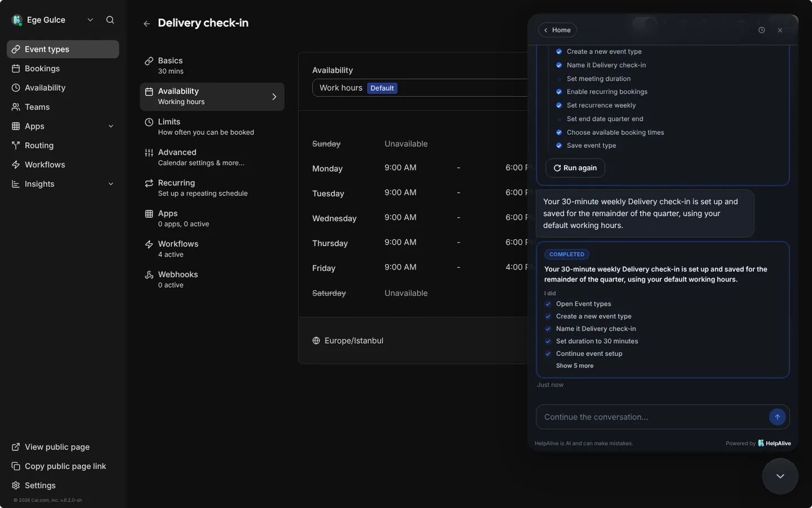Click the Default badge next to Work hours
This screenshot has height=508, width=812.
tap(382, 88)
